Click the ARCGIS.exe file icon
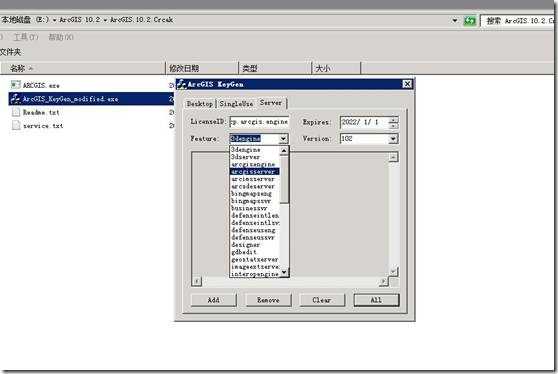 tap(16, 85)
